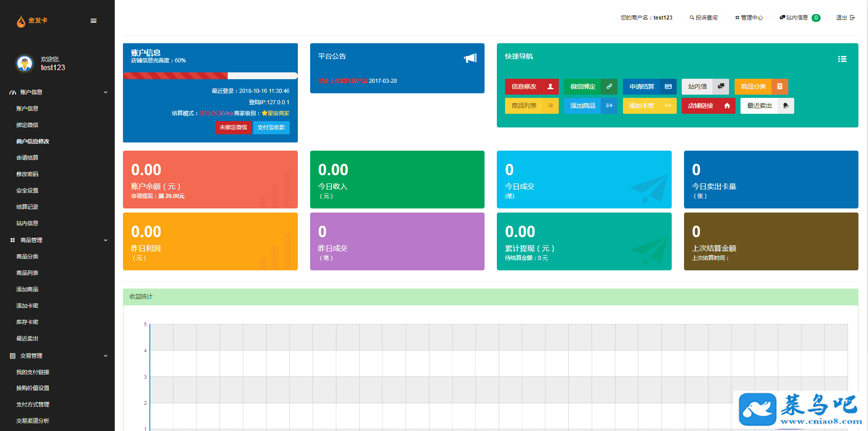View 结算记录 in the sidebar
The image size is (868, 431).
[27, 207]
